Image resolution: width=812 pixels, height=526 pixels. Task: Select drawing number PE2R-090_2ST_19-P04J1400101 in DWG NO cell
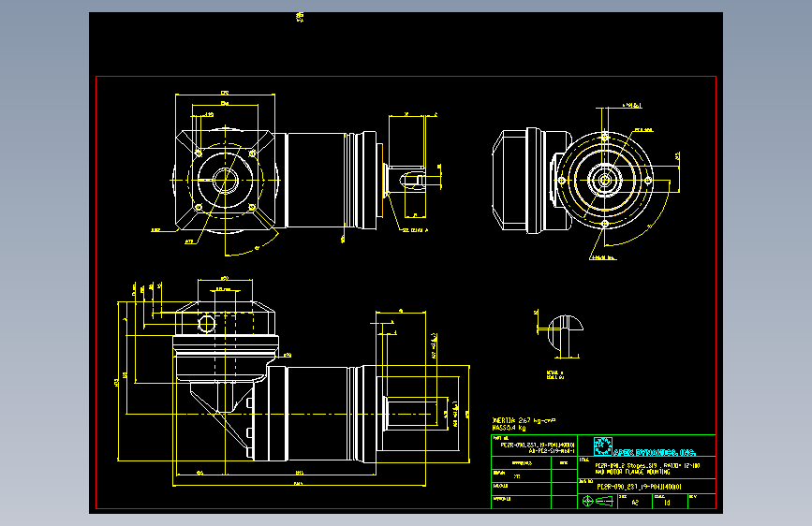click(x=639, y=487)
